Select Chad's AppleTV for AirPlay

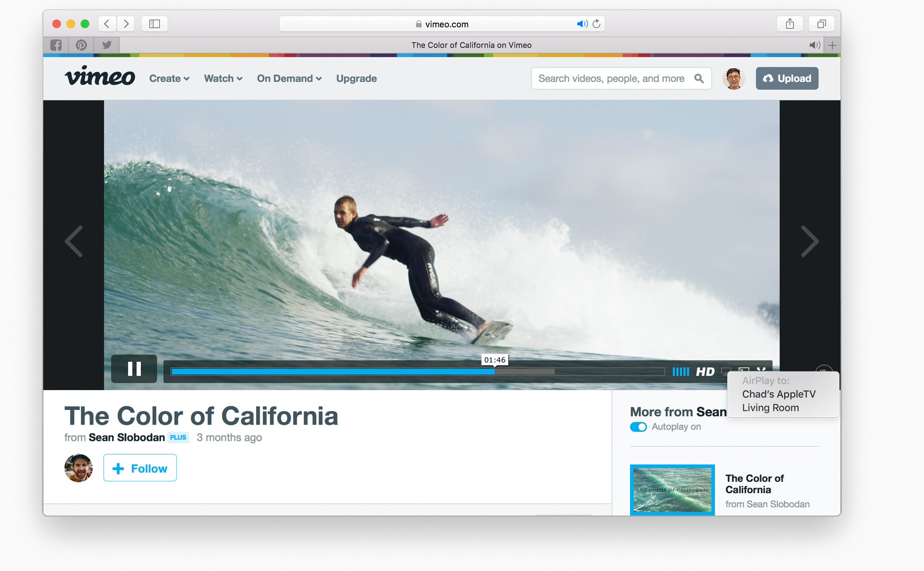(x=779, y=394)
